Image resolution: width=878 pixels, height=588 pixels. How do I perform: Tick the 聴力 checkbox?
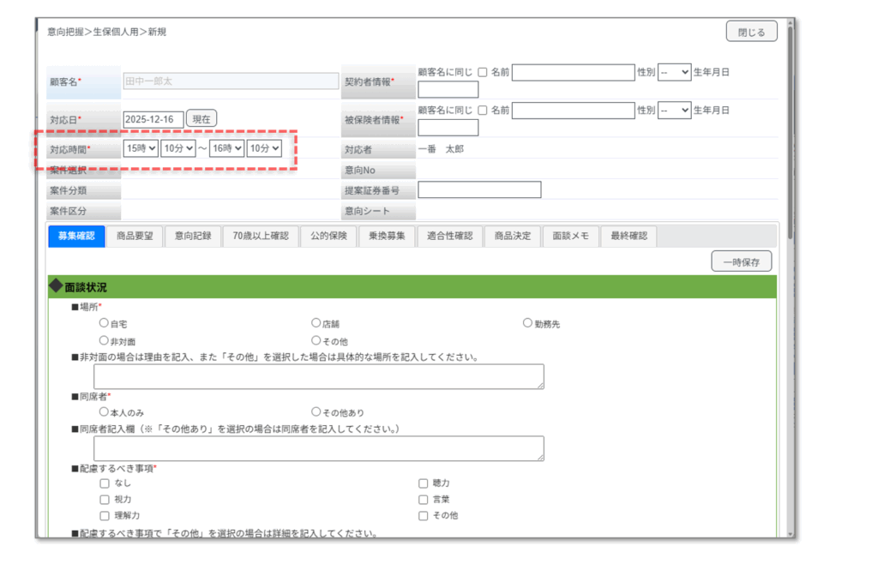[x=424, y=483]
